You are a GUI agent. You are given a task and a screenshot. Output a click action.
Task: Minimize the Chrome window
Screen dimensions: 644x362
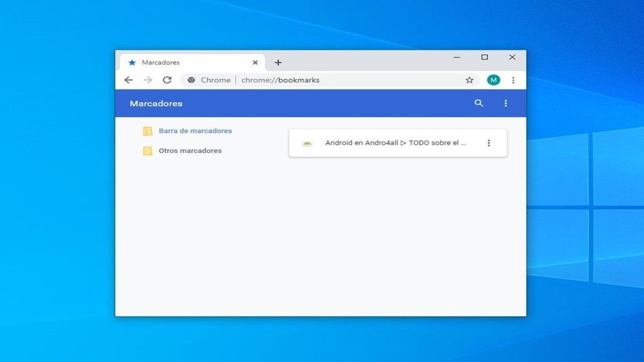[x=457, y=57]
